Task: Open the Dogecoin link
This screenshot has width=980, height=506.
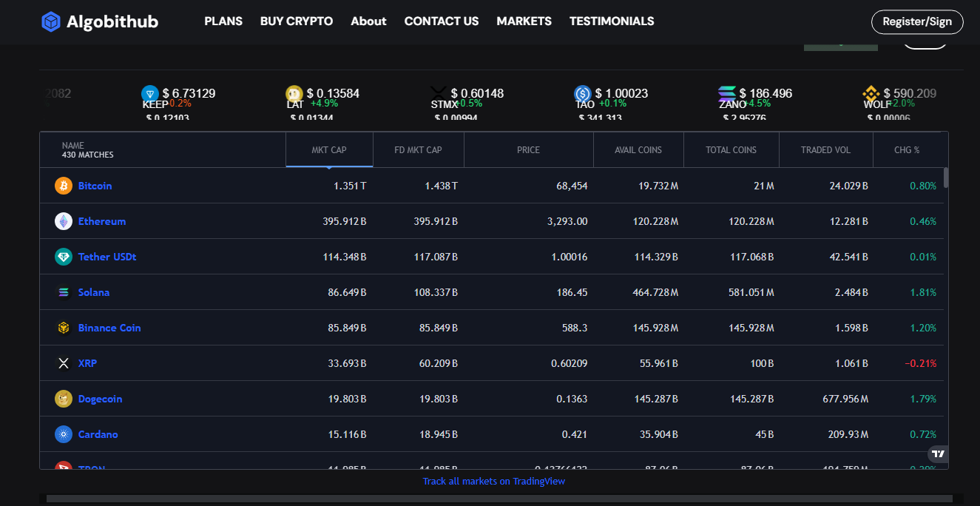Action: coord(101,399)
